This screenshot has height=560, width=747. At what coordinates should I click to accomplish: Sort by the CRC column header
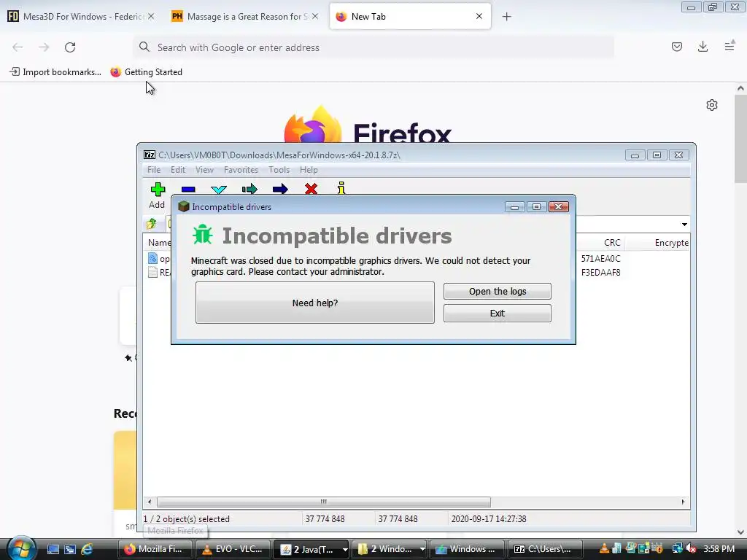tap(612, 243)
